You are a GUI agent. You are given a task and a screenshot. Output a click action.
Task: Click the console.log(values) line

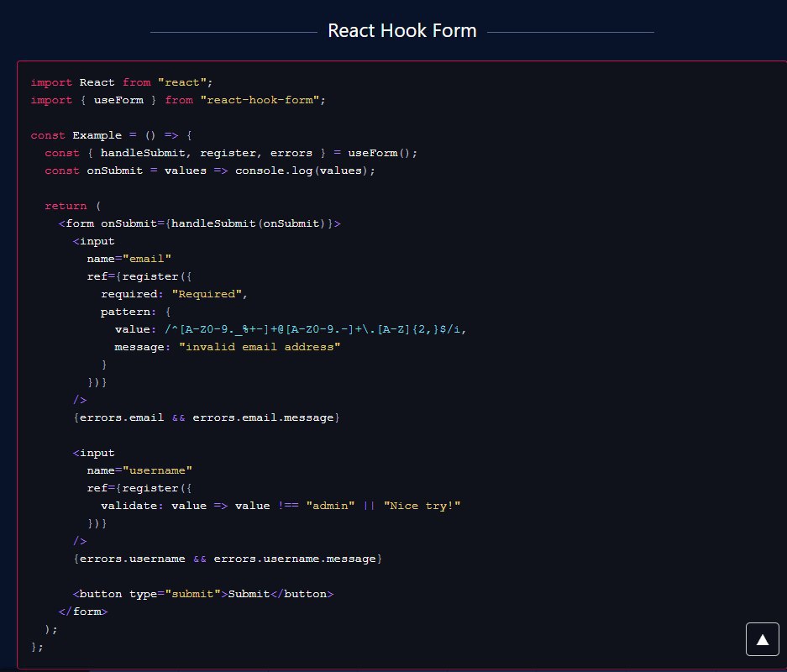210,171
